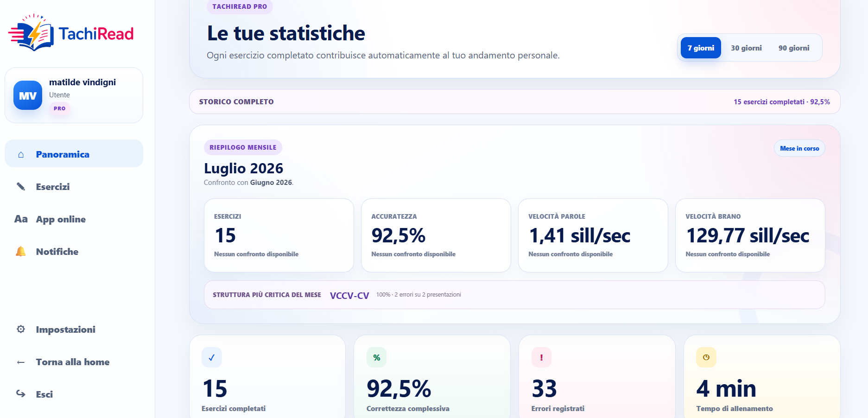This screenshot has height=418, width=868.
Task: Click the '129,77 sill/sec' value
Action: point(748,235)
